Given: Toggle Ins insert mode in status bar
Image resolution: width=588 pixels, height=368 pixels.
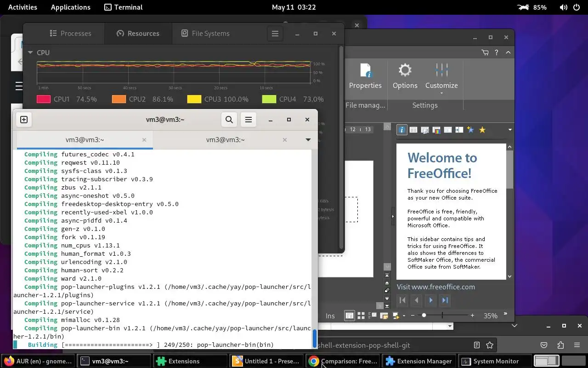Looking at the screenshot, I should [x=330, y=316].
